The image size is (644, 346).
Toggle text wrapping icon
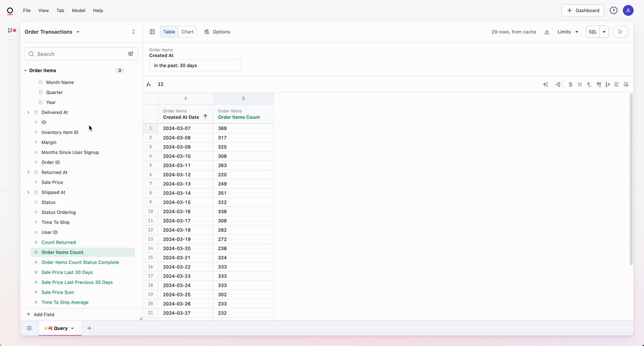click(626, 84)
